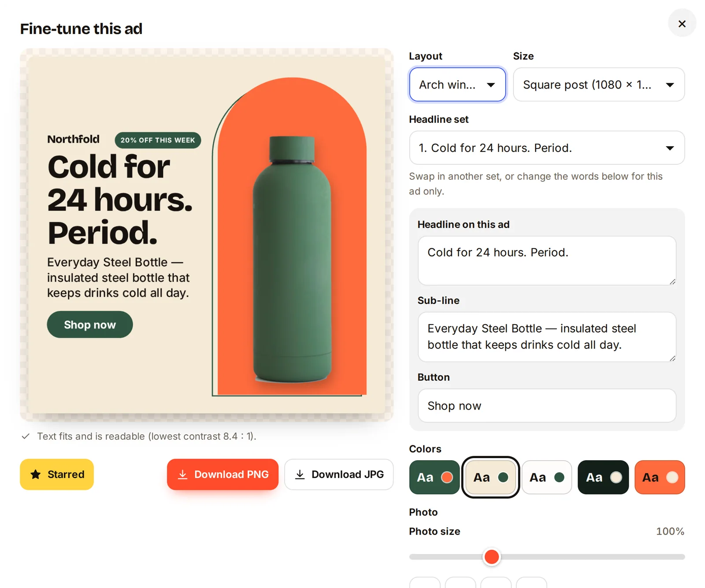Download the ad as PNG
The height and width of the screenshot is (588, 705).
[223, 474]
